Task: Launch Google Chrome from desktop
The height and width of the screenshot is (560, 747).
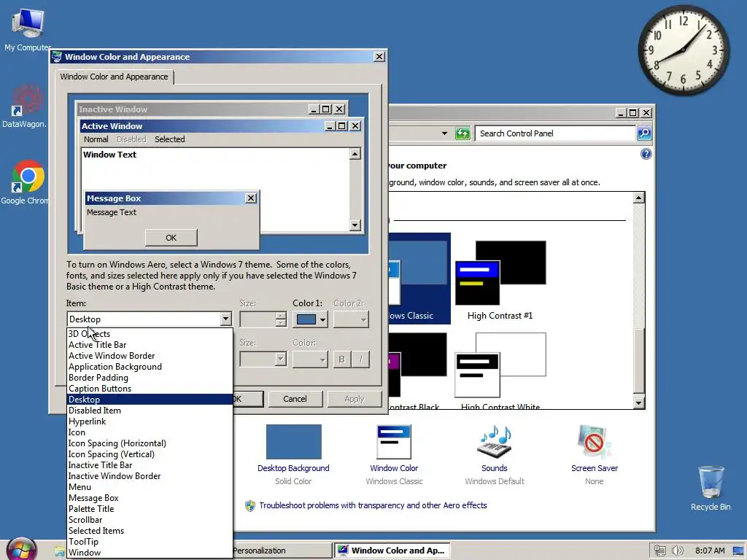Action: click(x=26, y=182)
